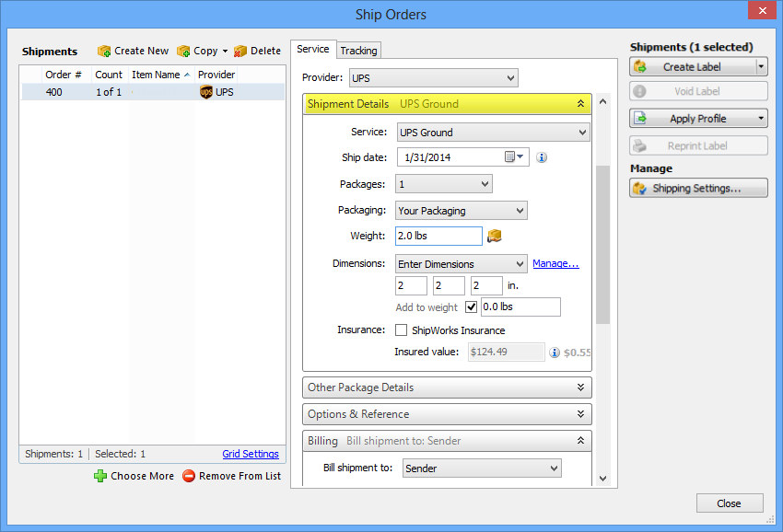This screenshot has width=783, height=532.
Task: Open the Create Label dropdown arrow
Action: coord(761,66)
